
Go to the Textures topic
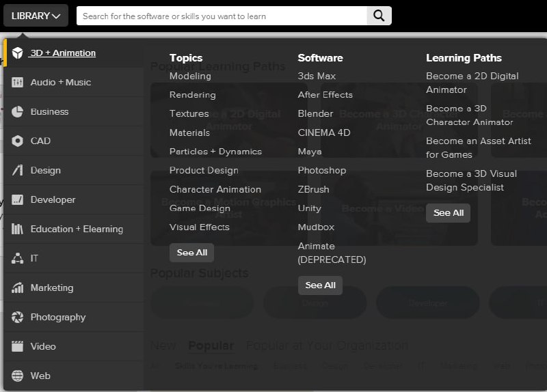pos(189,113)
